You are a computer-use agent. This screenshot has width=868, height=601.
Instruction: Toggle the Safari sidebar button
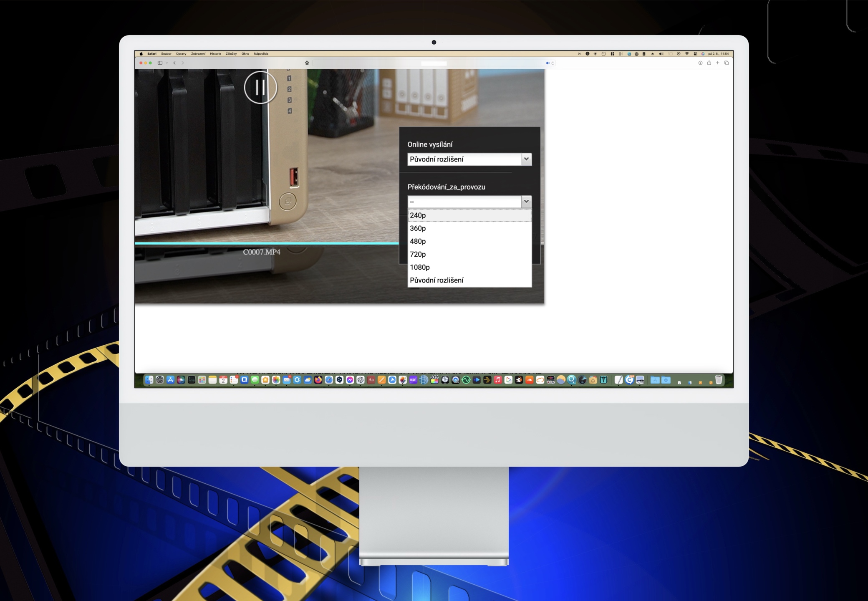[x=160, y=63]
